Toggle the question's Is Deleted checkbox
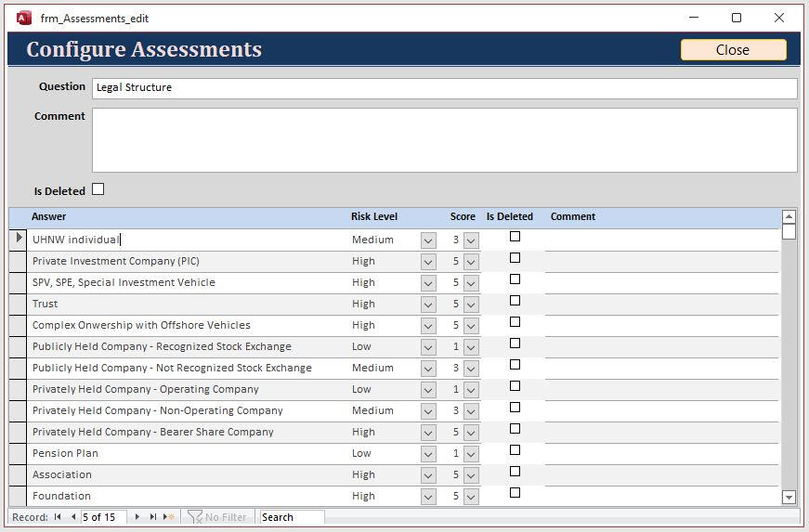 [x=98, y=189]
